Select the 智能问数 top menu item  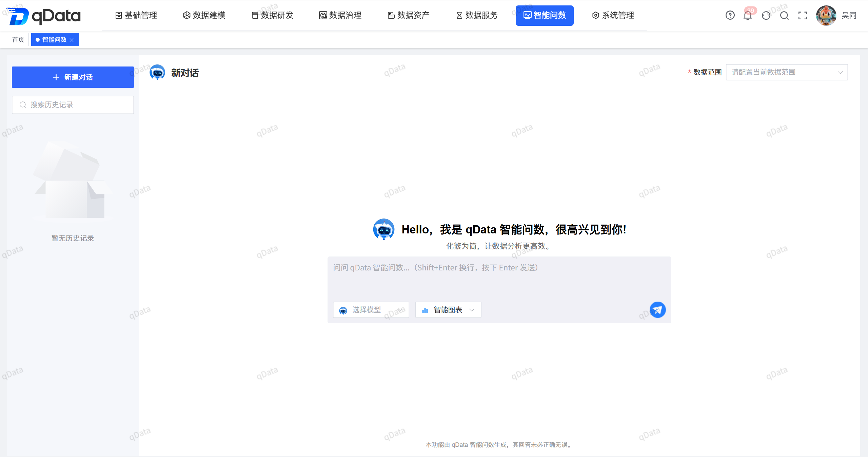click(545, 15)
